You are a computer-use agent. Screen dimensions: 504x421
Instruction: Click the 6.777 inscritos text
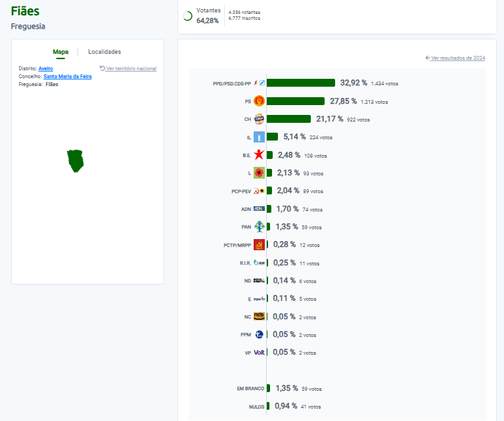click(244, 18)
